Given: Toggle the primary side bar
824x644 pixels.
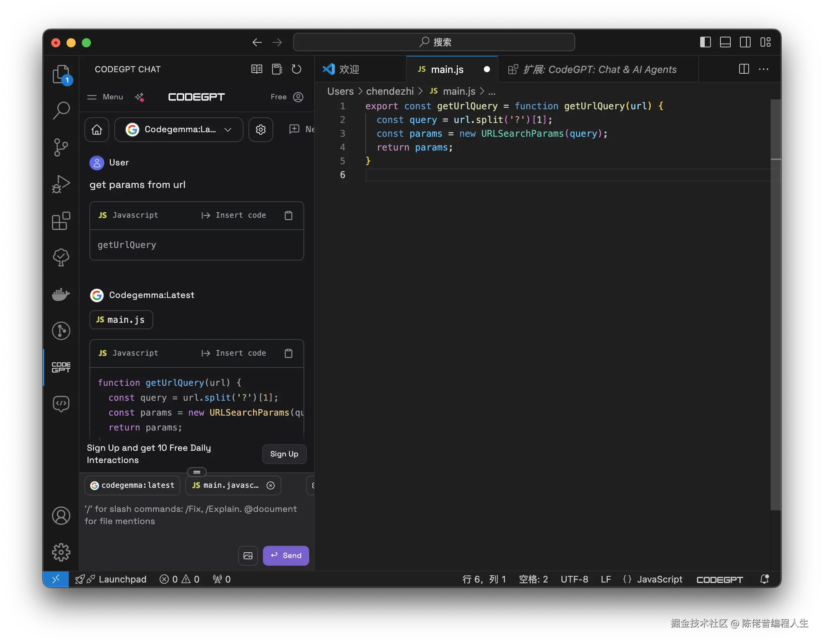Looking at the screenshot, I should 705,42.
